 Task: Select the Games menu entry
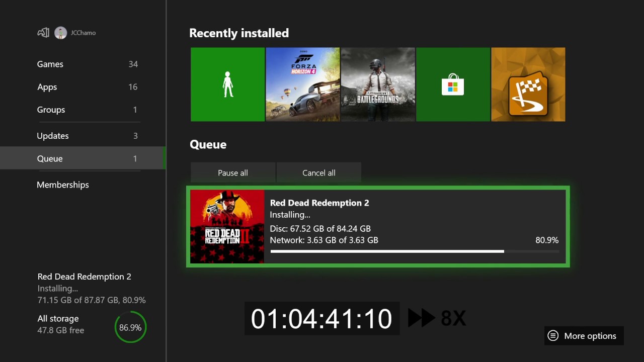83,64
